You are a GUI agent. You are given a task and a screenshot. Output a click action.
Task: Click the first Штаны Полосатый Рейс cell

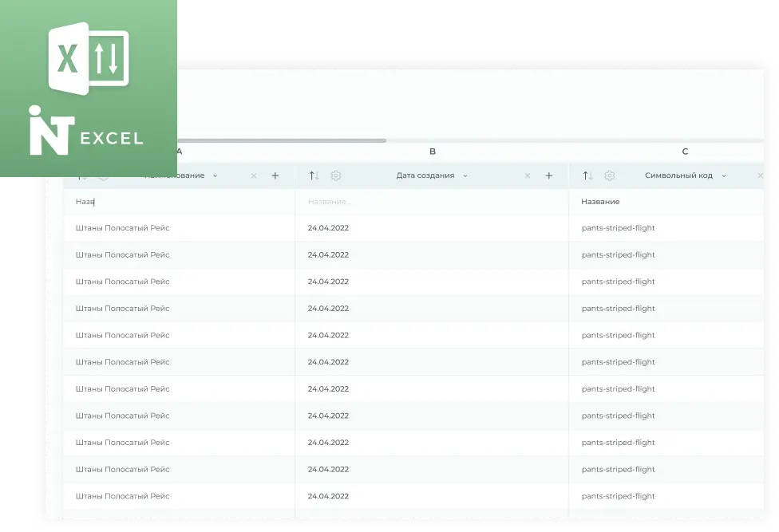(x=123, y=228)
